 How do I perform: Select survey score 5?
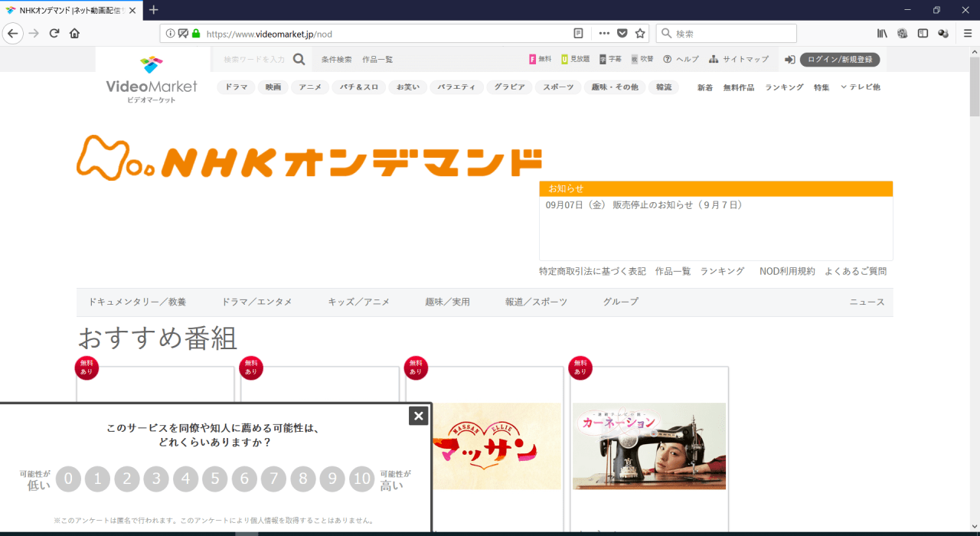coord(215,479)
